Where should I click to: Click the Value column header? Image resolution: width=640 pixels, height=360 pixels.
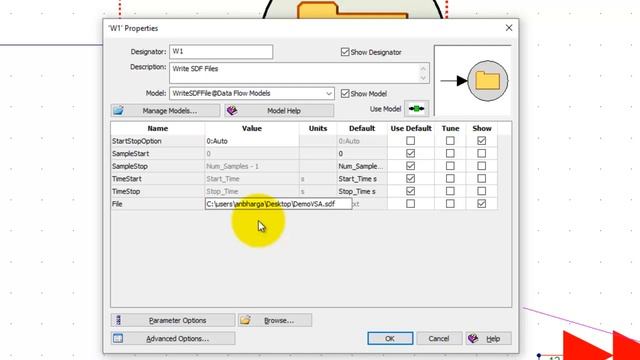[x=252, y=128]
